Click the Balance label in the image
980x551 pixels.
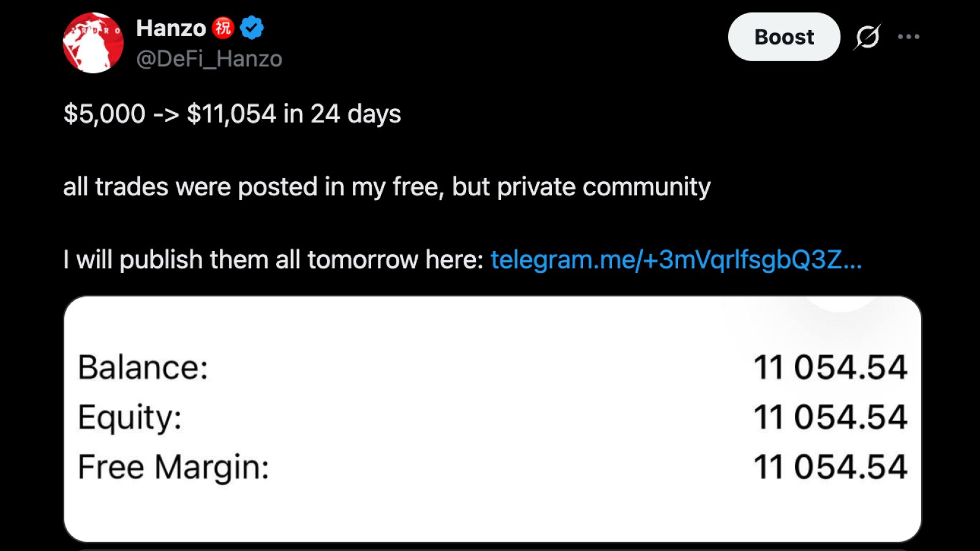(143, 367)
